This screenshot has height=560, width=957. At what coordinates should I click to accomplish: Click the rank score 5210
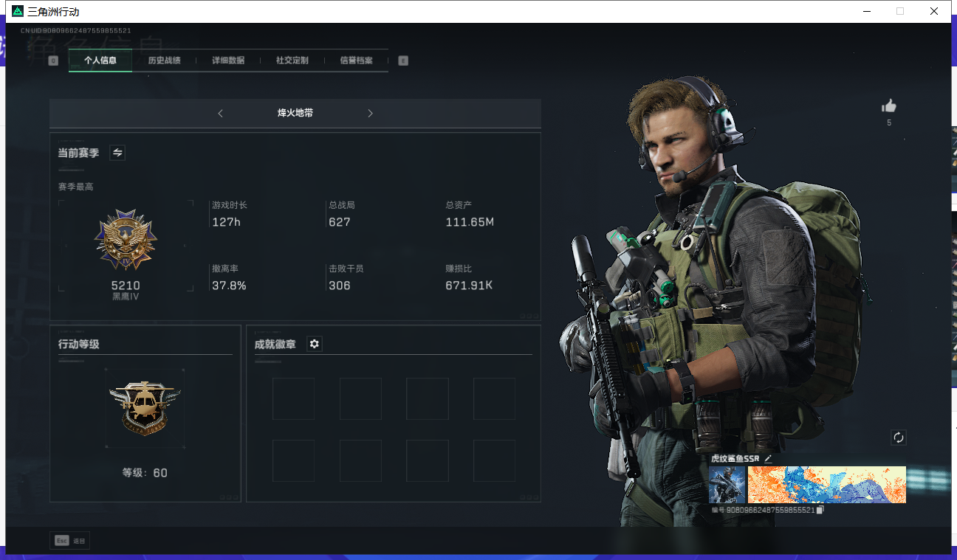point(126,286)
